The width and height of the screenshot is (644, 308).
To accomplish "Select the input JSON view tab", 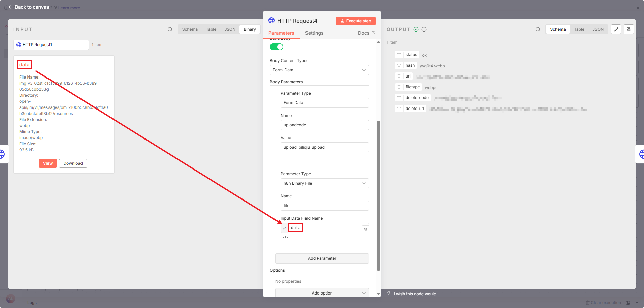I will [x=230, y=29].
